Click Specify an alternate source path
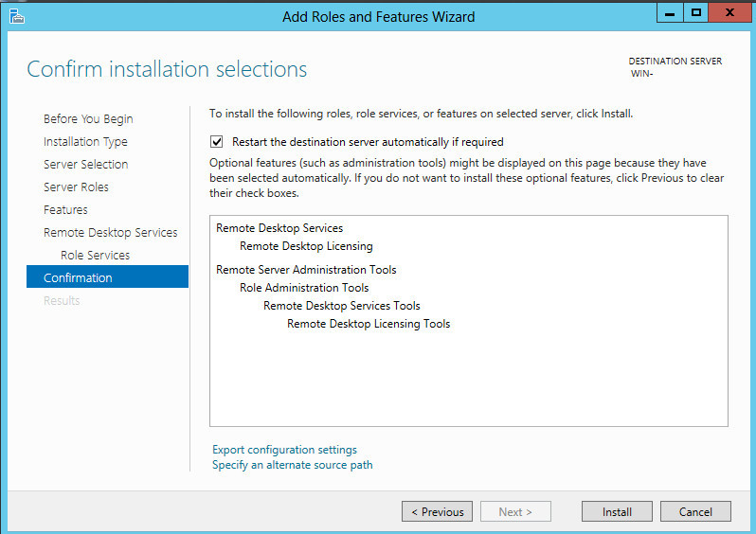The image size is (756, 534). pyautogui.click(x=292, y=465)
